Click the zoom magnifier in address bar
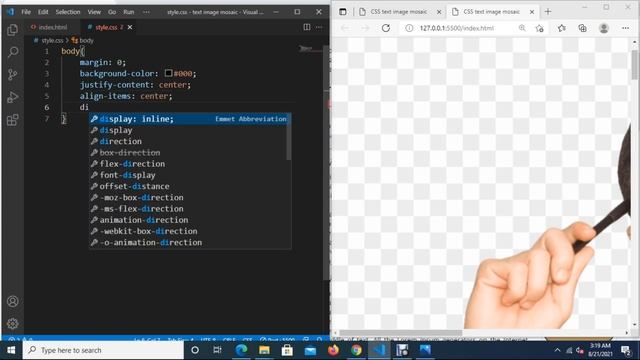 coord(522,28)
